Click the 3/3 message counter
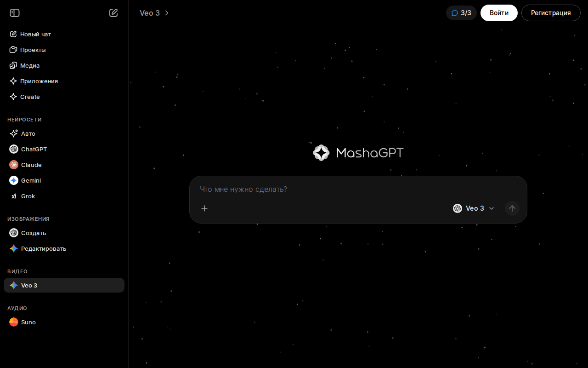The height and width of the screenshot is (368, 588). coord(461,13)
